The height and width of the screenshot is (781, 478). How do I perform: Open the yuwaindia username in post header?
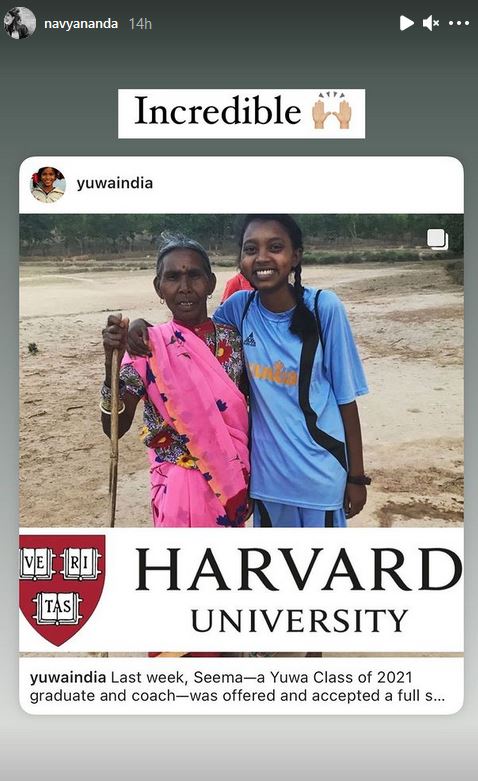(x=115, y=183)
